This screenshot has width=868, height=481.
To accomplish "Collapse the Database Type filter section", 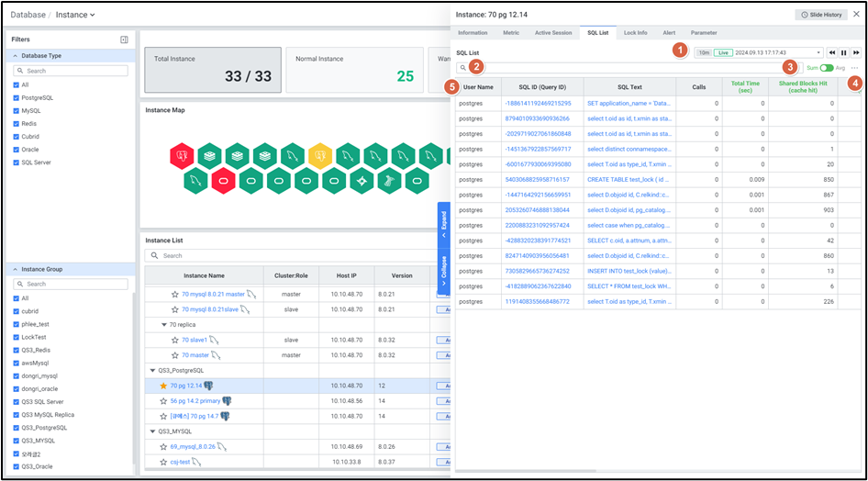I will point(16,56).
